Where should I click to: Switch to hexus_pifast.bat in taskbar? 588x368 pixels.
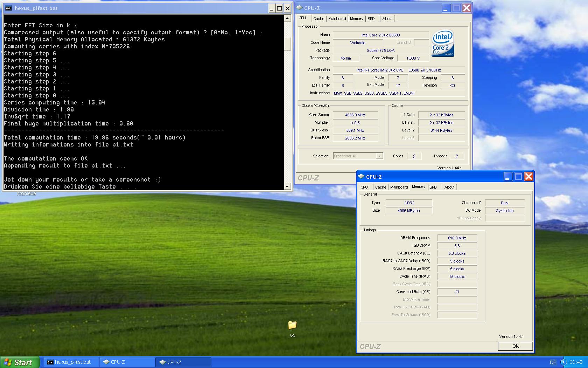pyautogui.click(x=71, y=362)
